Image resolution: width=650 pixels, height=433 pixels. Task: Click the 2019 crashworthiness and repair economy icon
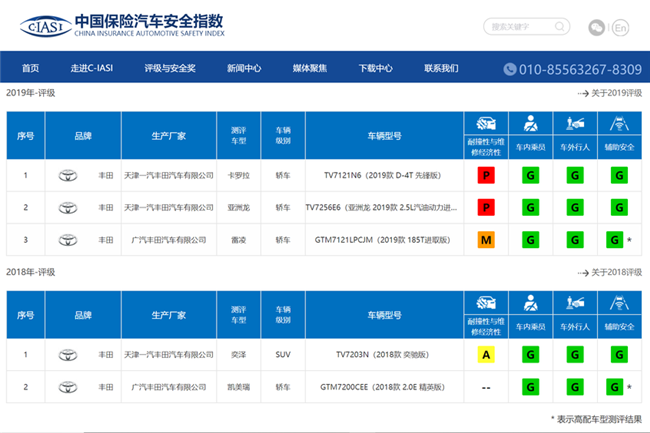tap(486, 123)
